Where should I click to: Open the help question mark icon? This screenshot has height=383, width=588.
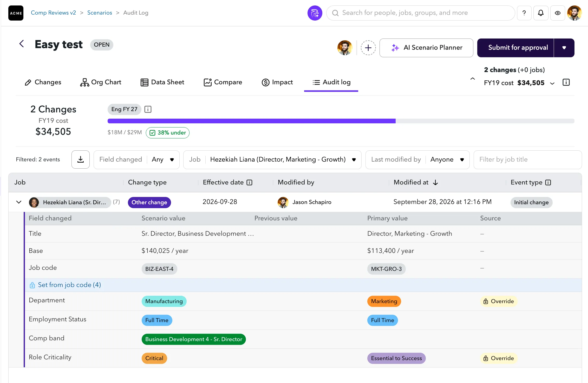click(524, 13)
